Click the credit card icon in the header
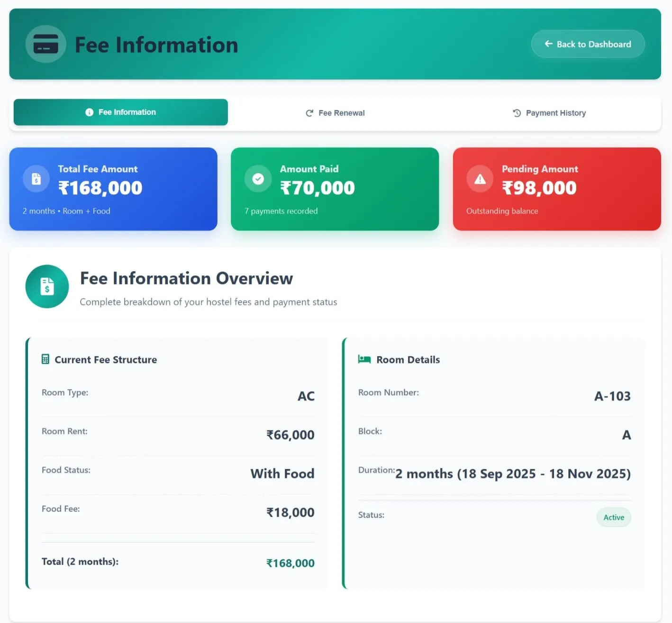672x623 pixels. coord(45,44)
